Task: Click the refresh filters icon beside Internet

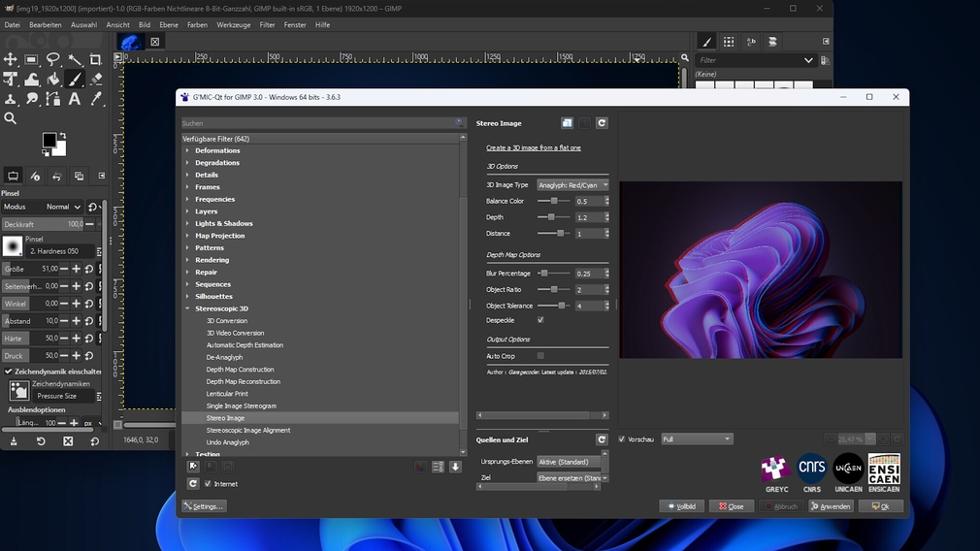Action: [x=193, y=483]
